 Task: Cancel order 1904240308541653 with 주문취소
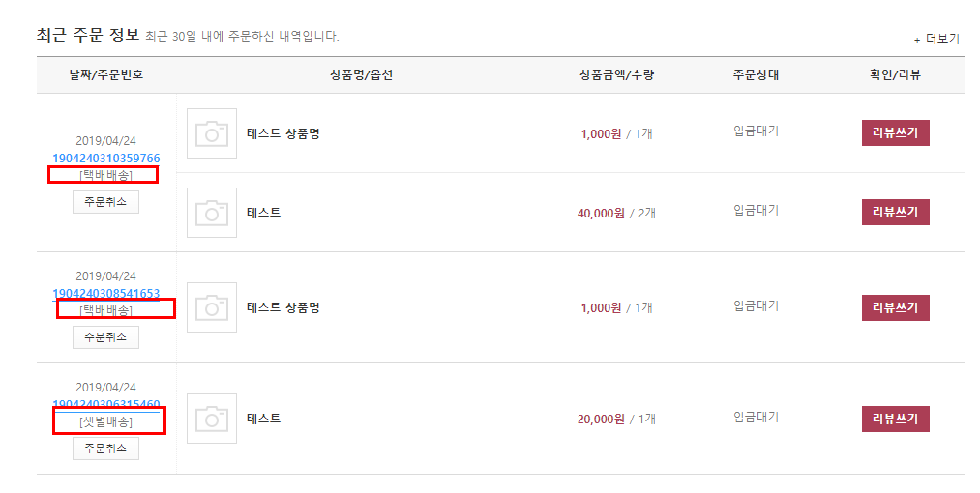pos(105,337)
